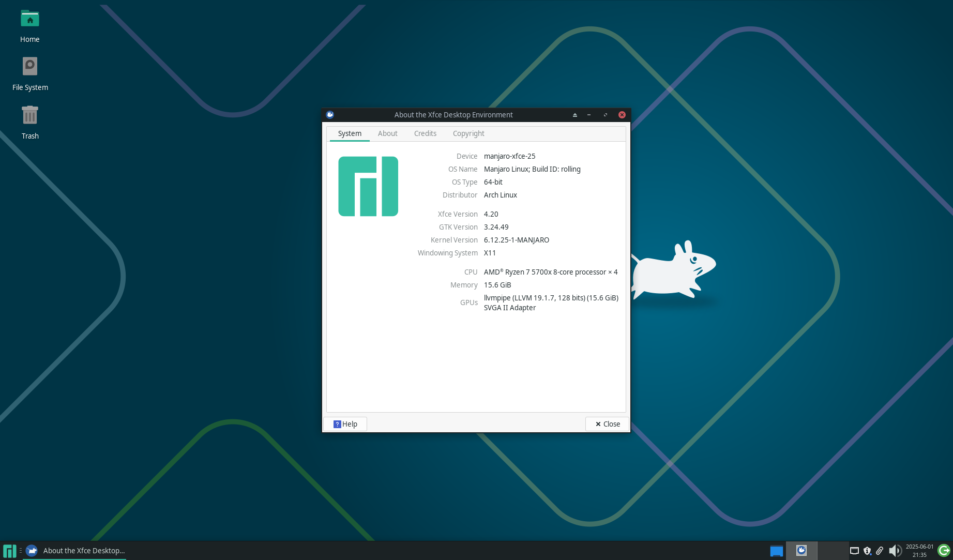Click the large Manjaro logo in System tab
This screenshot has height=560, width=953.
pos(368,186)
